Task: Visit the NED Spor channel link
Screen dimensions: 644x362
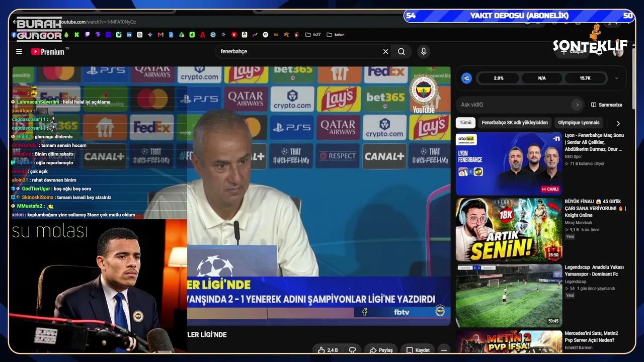Action: pyautogui.click(x=573, y=156)
